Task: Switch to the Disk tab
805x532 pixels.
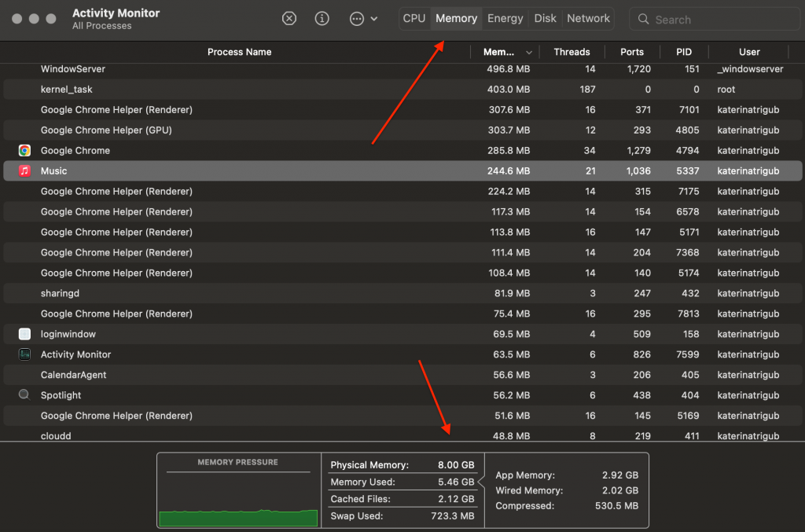Action: point(546,19)
